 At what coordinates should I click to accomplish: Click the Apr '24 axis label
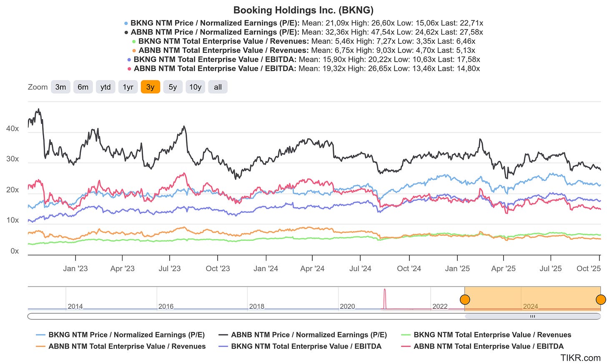click(x=312, y=269)
